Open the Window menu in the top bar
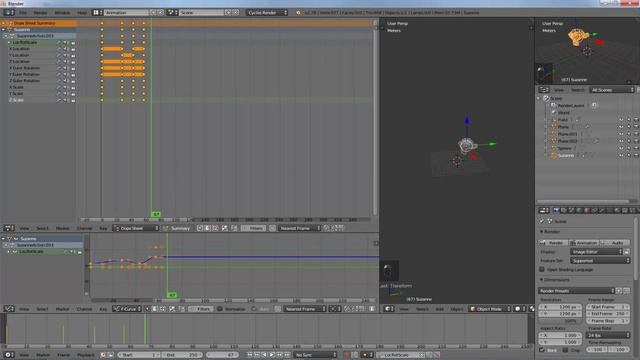This screenshot has height=360, width=640. (x=62, y=13)
